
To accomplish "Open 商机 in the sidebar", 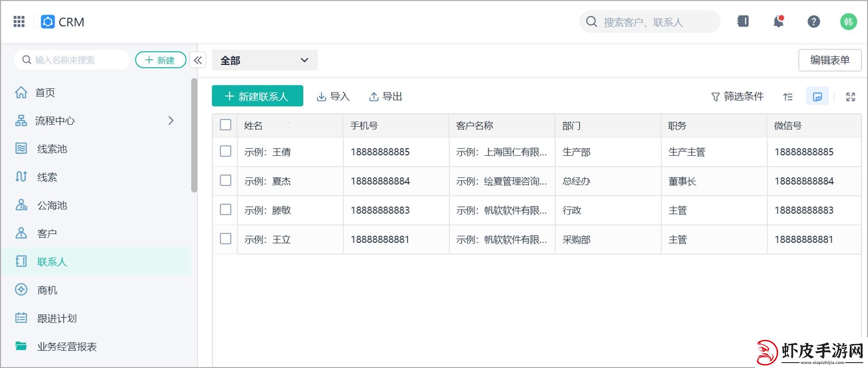I will click(x=47, y=290).
